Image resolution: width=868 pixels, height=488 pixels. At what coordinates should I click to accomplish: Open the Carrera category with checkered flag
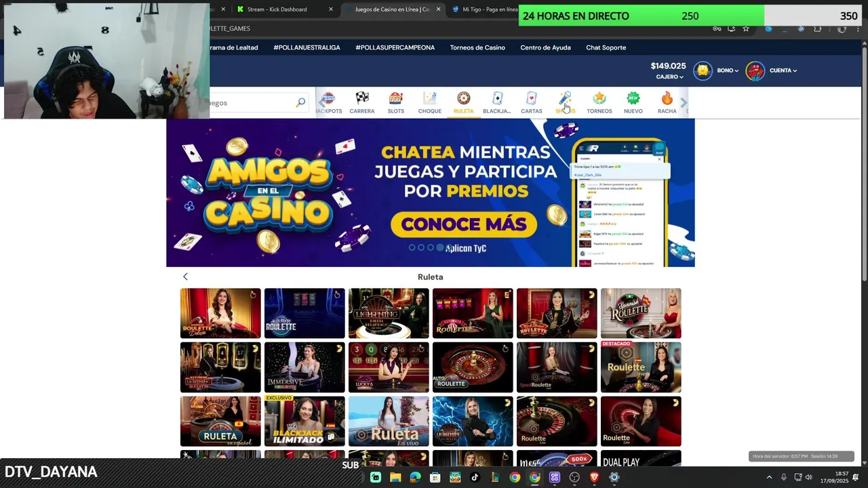[362, 102]
